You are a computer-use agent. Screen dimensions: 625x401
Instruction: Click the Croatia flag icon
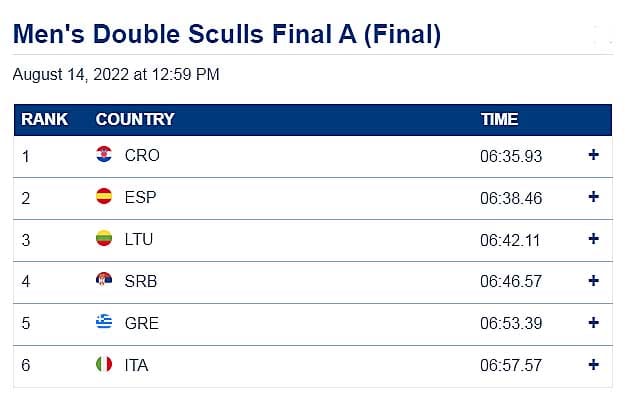104,155
